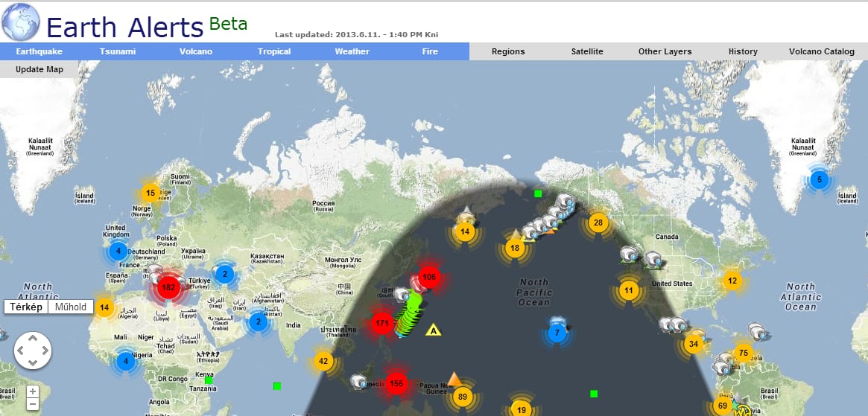Switch map to Műhold satellite view
Screen dimensions: 868x416
(x=71, y=307)
